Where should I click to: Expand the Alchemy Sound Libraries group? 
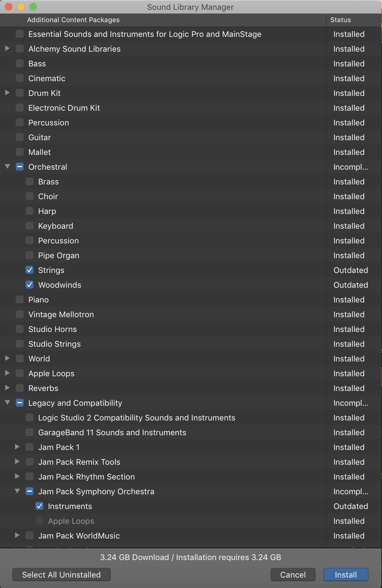[x=7, y=49]
